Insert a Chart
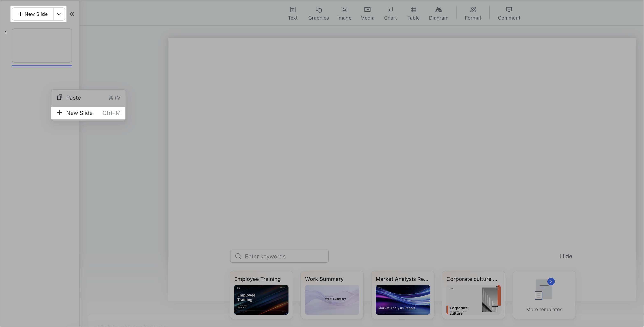 tap(390, 14)
